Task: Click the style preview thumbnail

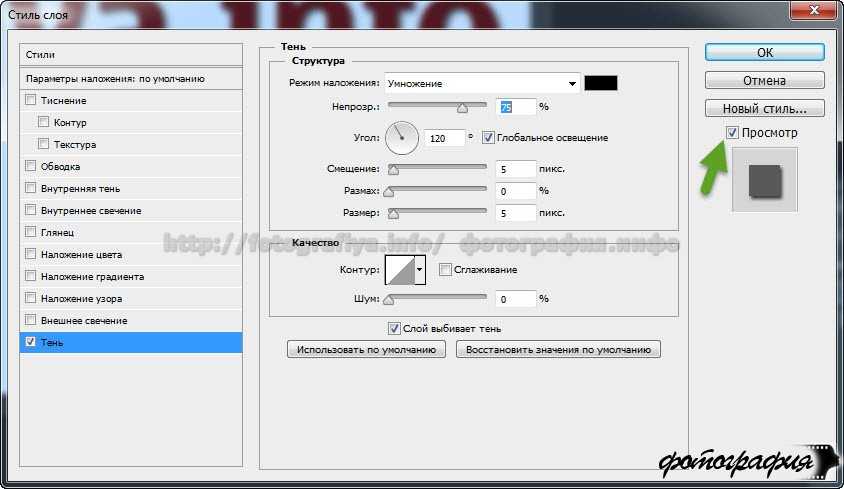Action: 765,180
